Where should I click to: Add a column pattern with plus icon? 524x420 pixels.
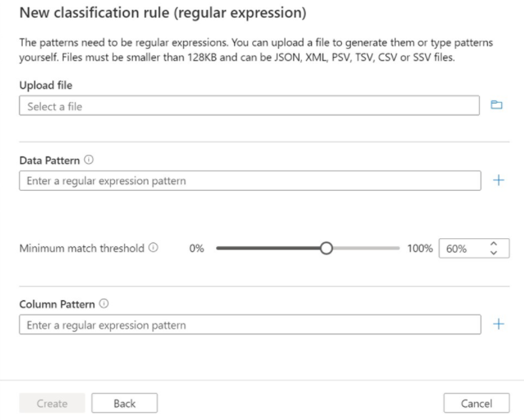499,324
